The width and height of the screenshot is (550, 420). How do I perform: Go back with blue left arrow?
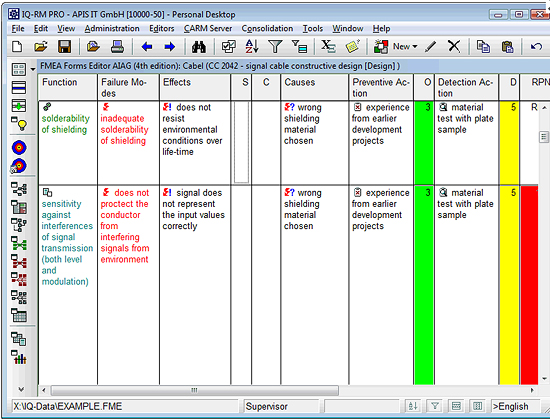pos(147,47)
